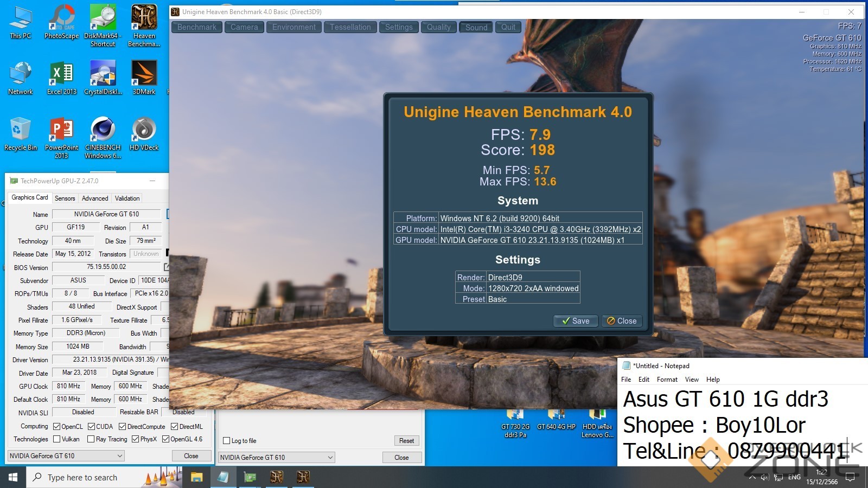Check the Ray Tracing checkbox

(91, 439)
